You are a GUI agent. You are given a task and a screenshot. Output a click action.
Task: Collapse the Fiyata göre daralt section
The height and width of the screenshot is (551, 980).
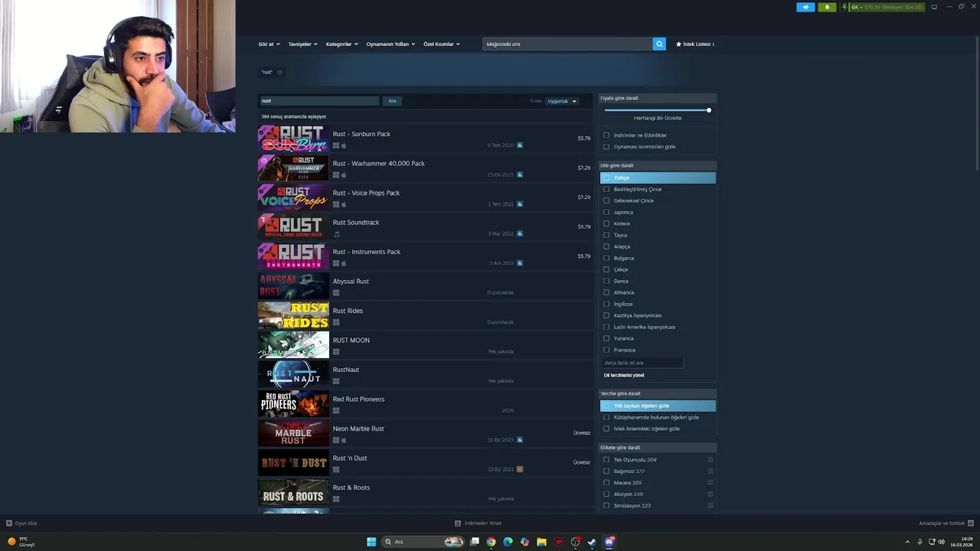(x=658, y=98)
